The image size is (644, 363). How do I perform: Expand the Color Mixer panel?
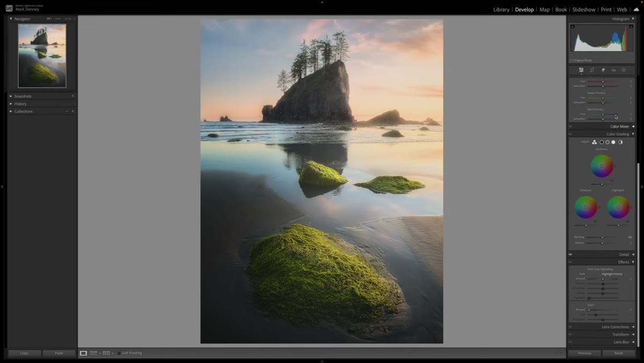tap(633, 127)
